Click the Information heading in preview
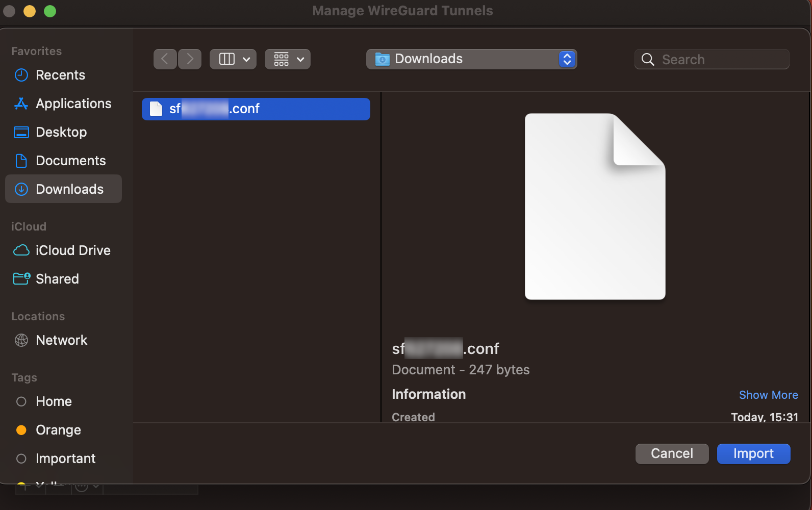 pos(429,394)
